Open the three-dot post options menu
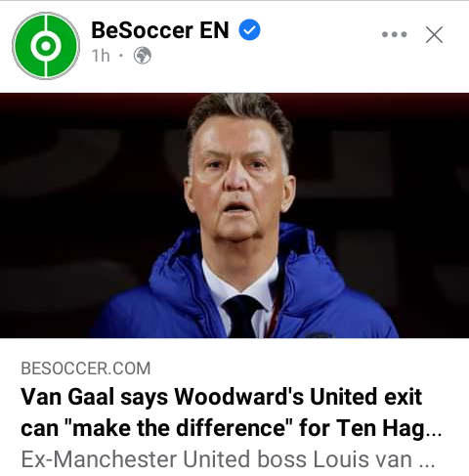This screenshot has height=476, width=469. point(395,34)
